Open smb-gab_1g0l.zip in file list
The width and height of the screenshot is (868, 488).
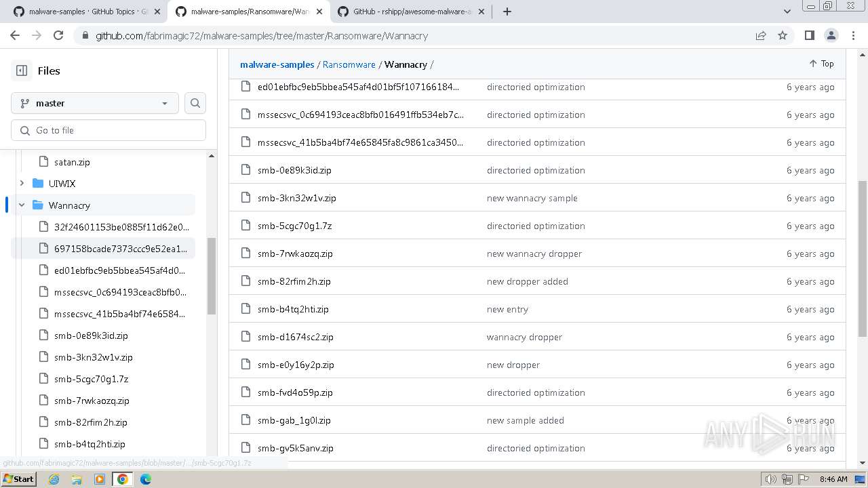tap(294, 420)
